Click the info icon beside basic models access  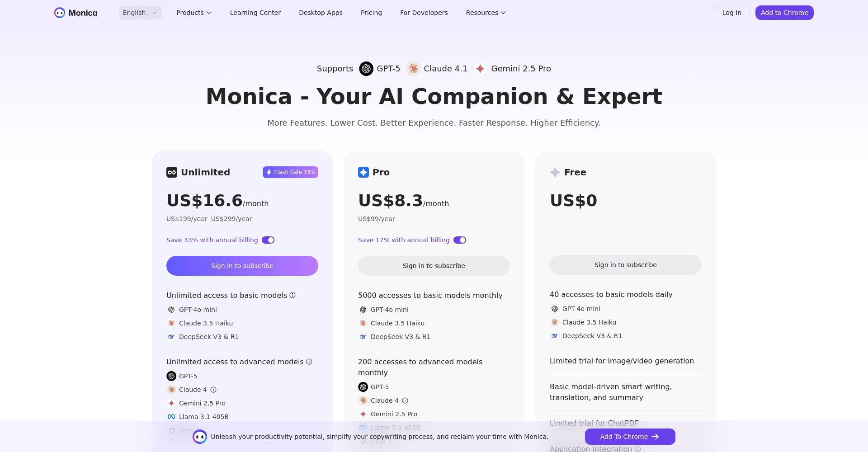292,295
